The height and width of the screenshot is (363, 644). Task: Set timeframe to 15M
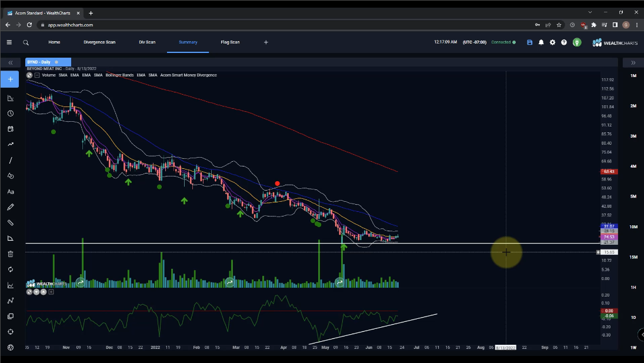coord(633,257)
